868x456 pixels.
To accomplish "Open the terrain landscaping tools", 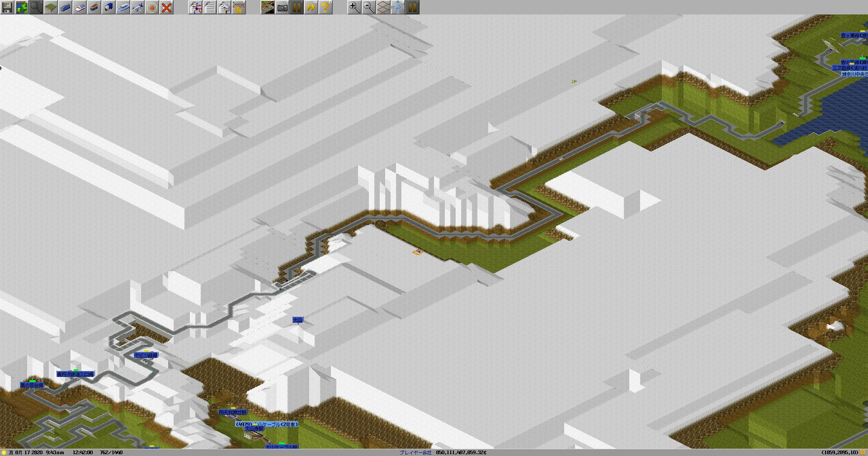I will click(51, 7).
